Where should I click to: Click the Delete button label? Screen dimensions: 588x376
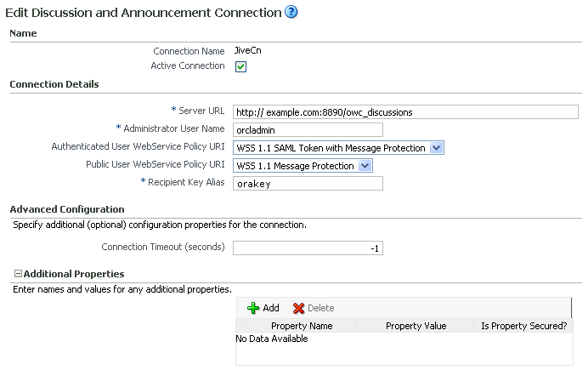pos(320,308)
